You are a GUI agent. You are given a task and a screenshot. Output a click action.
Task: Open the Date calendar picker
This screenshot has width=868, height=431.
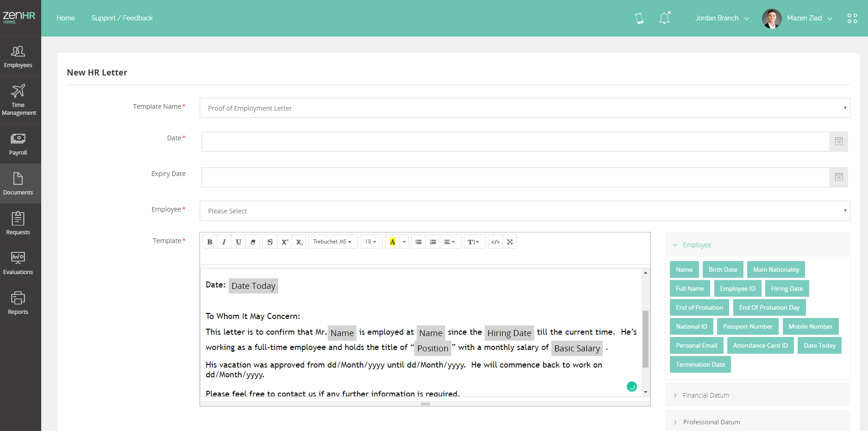coord(839,142)
